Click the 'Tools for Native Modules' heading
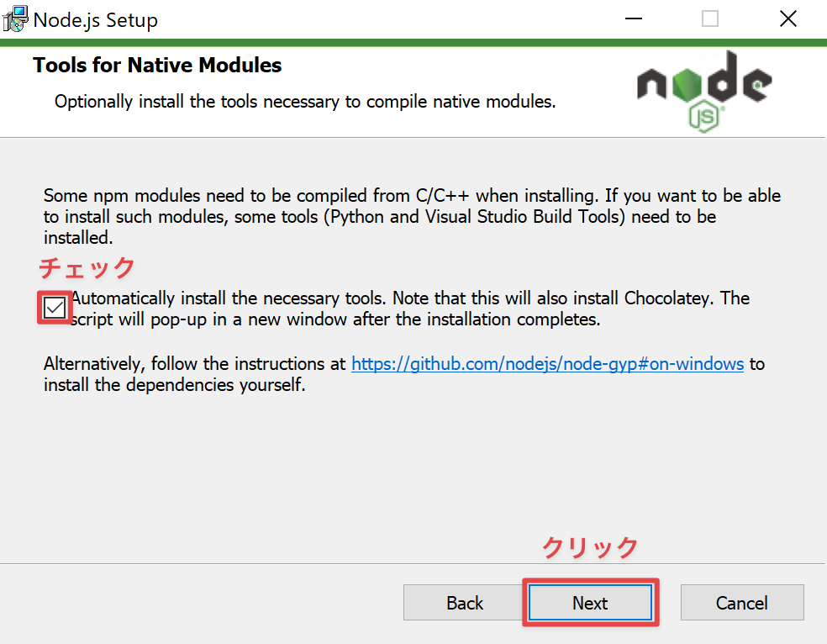 157,66
